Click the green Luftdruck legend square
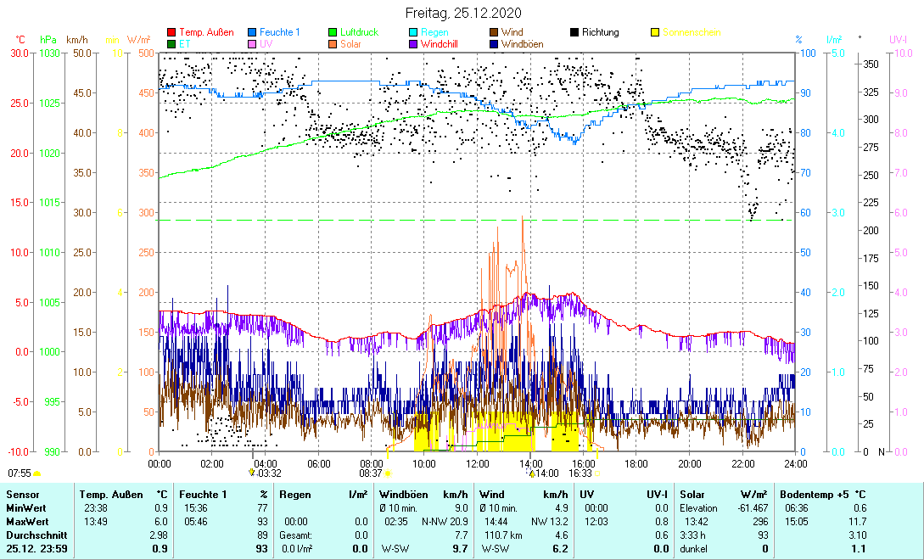The width and height of the screenshot is (924, 560). coord(333,33)
